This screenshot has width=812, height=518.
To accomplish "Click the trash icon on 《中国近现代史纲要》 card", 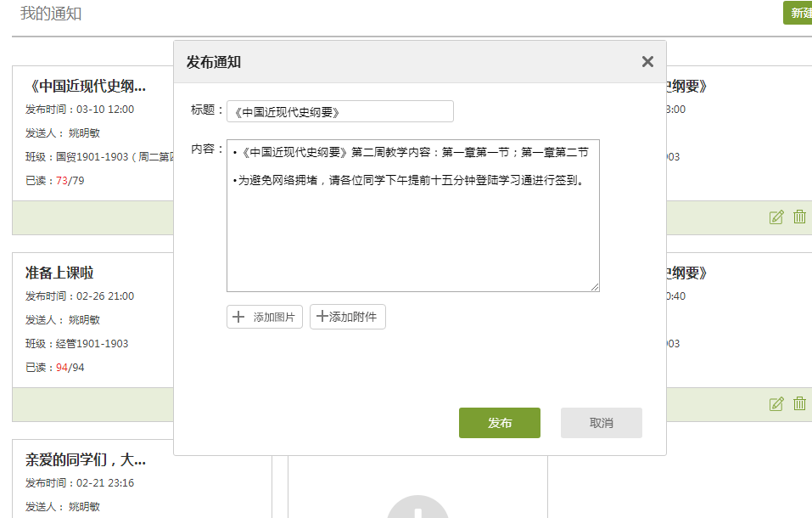I will click(x=798, y=217).
